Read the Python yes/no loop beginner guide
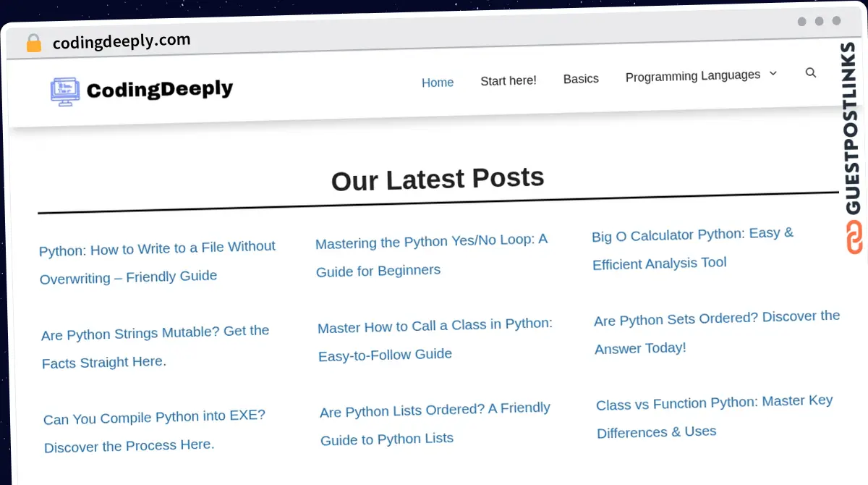 pyautogui.click(x=431, y=255)
